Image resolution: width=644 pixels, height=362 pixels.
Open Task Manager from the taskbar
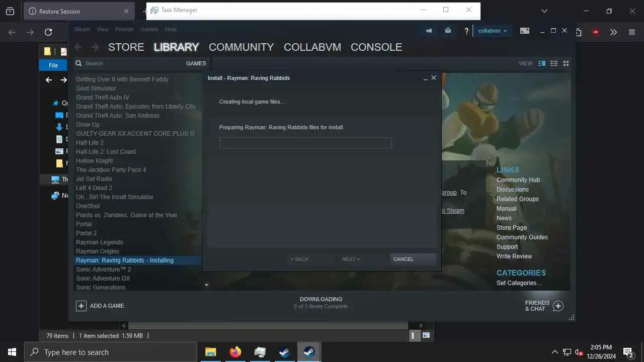(260, 352)
